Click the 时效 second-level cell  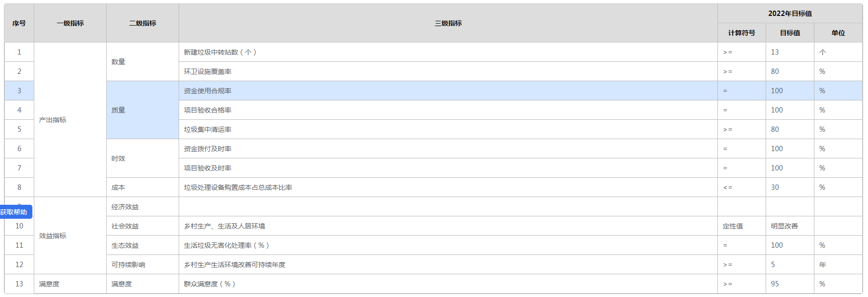118,158
